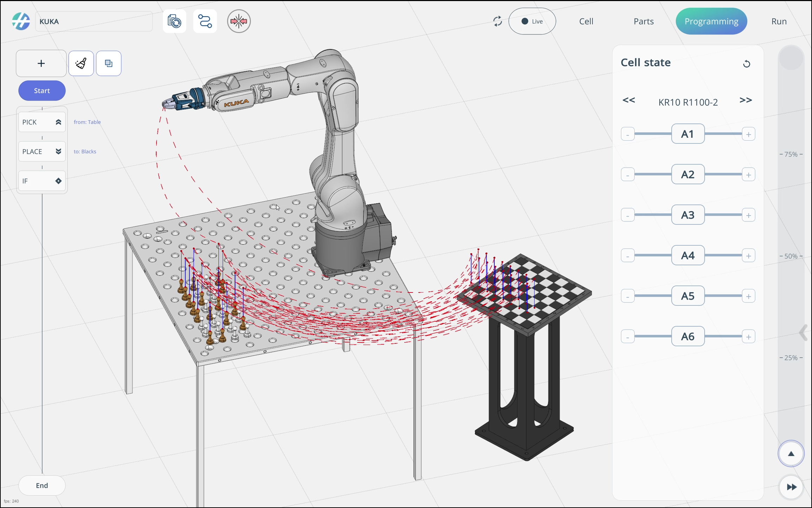Open the program history icon in top toolbar

[x=175, y=21]
